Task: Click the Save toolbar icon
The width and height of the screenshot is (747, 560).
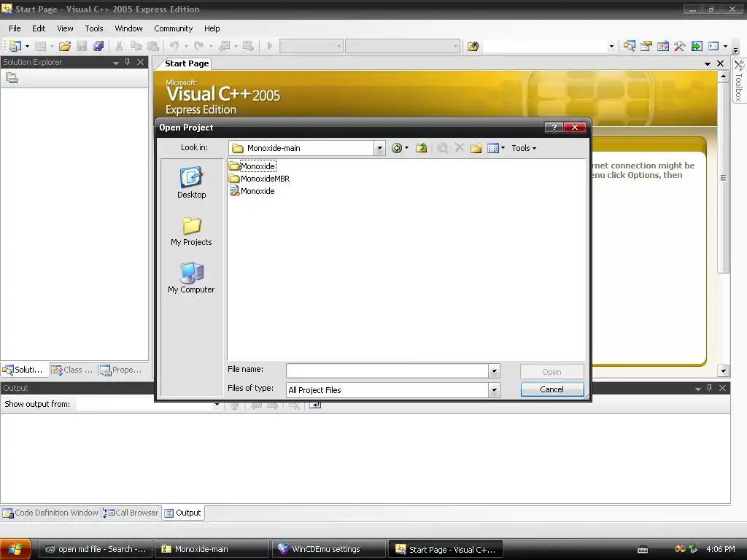Action: coord(82,46)
